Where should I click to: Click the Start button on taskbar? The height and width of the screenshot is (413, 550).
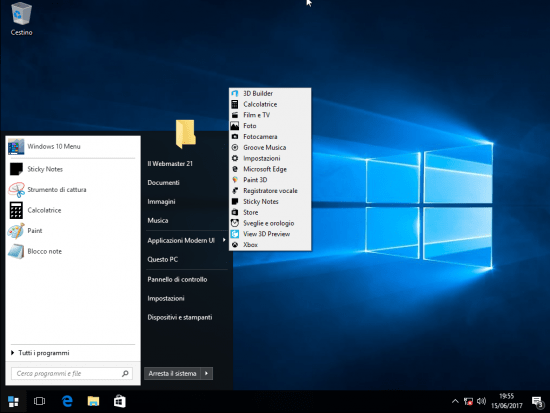click(x=13, y=401)
